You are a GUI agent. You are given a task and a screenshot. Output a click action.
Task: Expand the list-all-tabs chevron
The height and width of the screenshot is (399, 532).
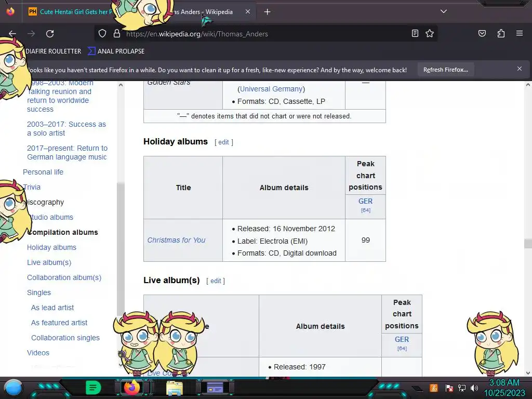(x=444, y=11)
